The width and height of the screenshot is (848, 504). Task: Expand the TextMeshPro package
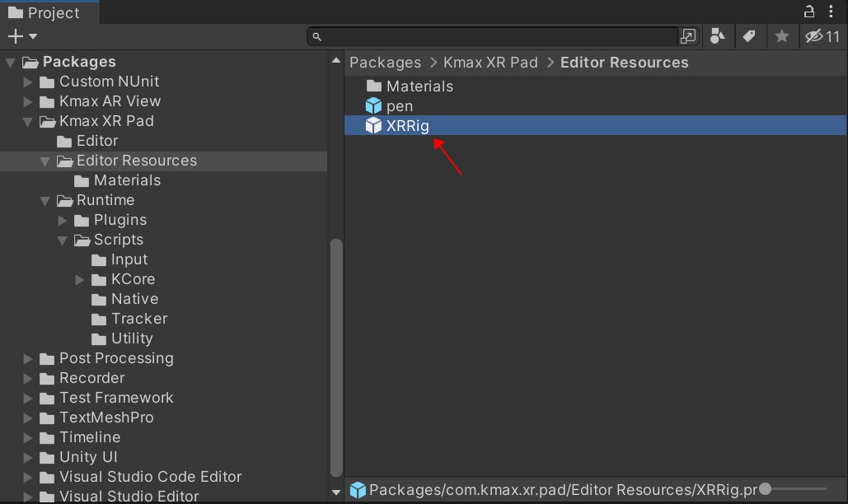click(x=27, y=418)
